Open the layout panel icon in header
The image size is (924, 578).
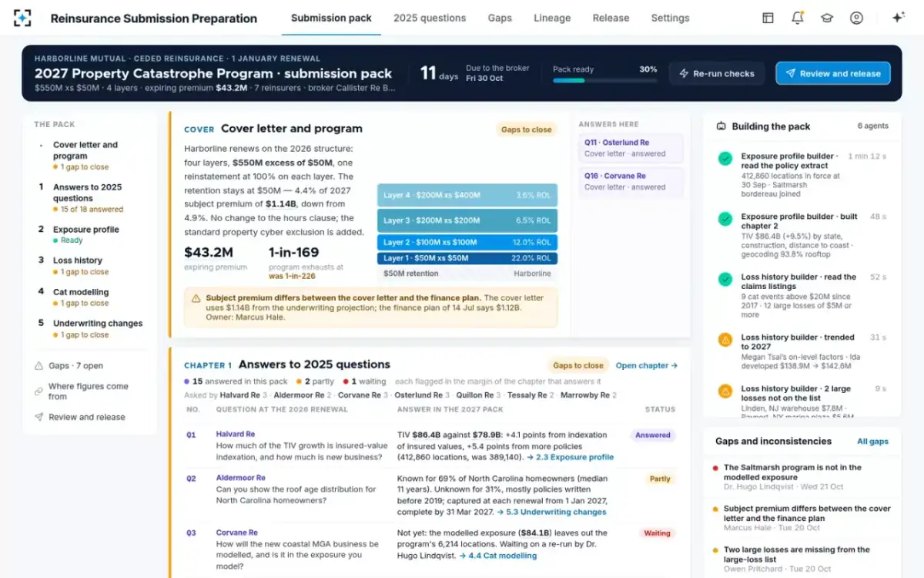pyautogui.click(x=768, y=18)
